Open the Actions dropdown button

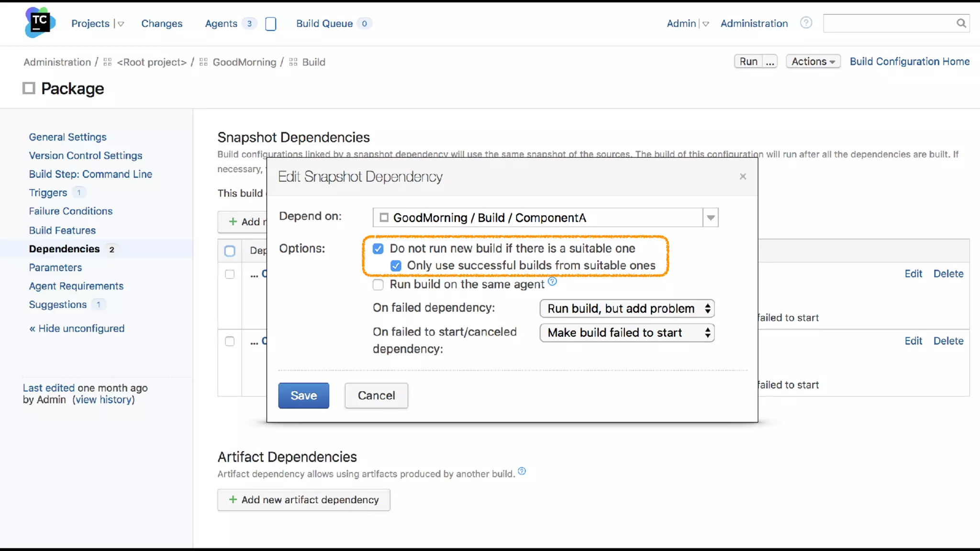(x=813, y=62)
